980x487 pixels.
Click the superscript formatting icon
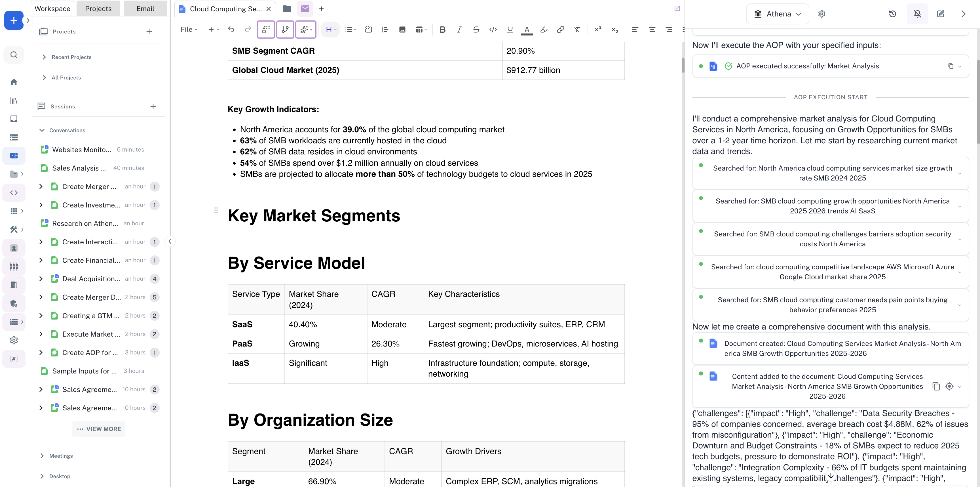pyautogui.click(x=598, y=29)
